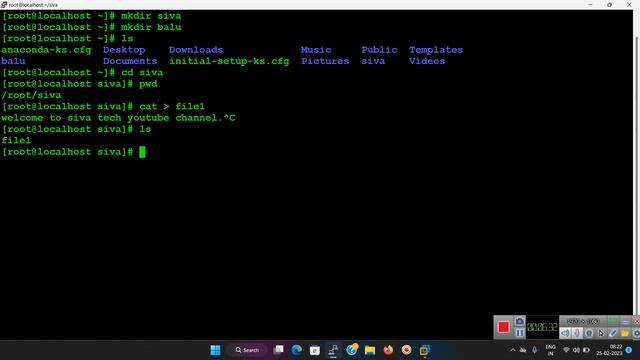Click 'Videos' directory name
This screenshot has width=640, height=360.
pyautogui.click(x=427, y=61)
